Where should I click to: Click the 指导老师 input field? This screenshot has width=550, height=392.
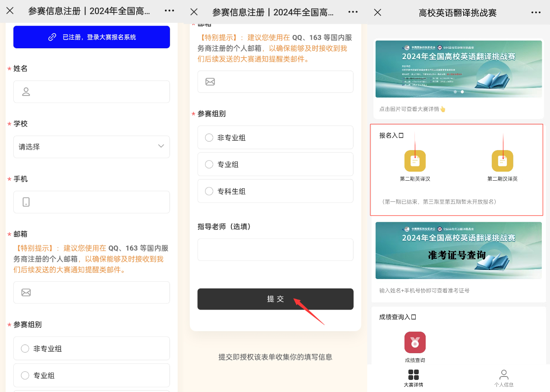[x=275, y=250]
